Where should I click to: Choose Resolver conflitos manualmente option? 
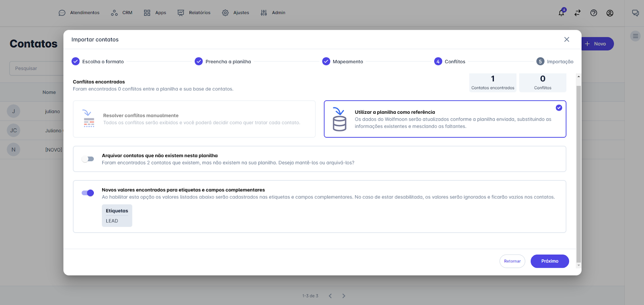tap(194, 119)
